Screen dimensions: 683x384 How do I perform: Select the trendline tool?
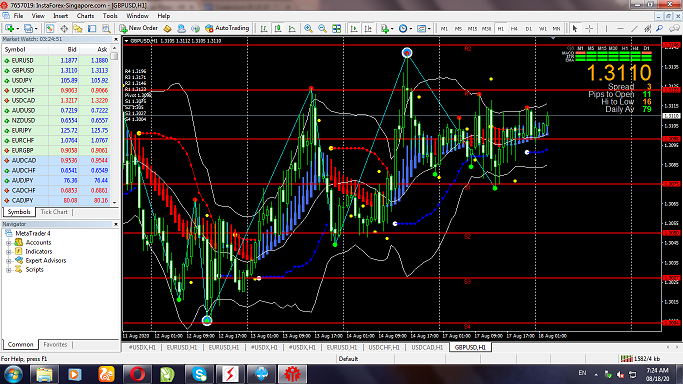click(634, 28)
